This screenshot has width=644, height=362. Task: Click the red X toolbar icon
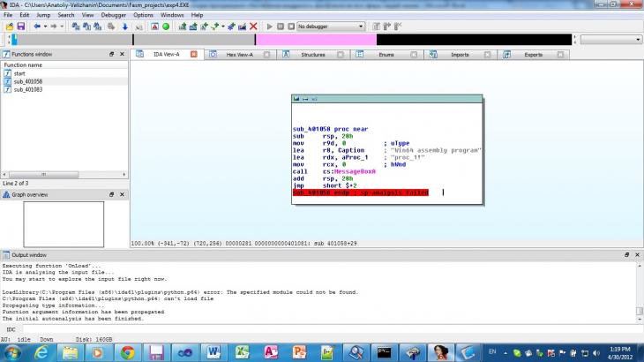[x=253, y=26]
